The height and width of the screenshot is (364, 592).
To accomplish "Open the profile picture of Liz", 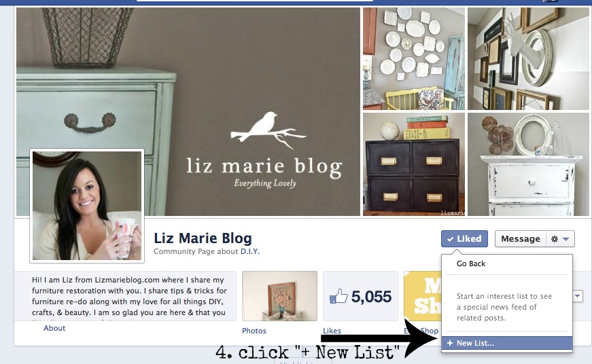I will pos(87,206).
